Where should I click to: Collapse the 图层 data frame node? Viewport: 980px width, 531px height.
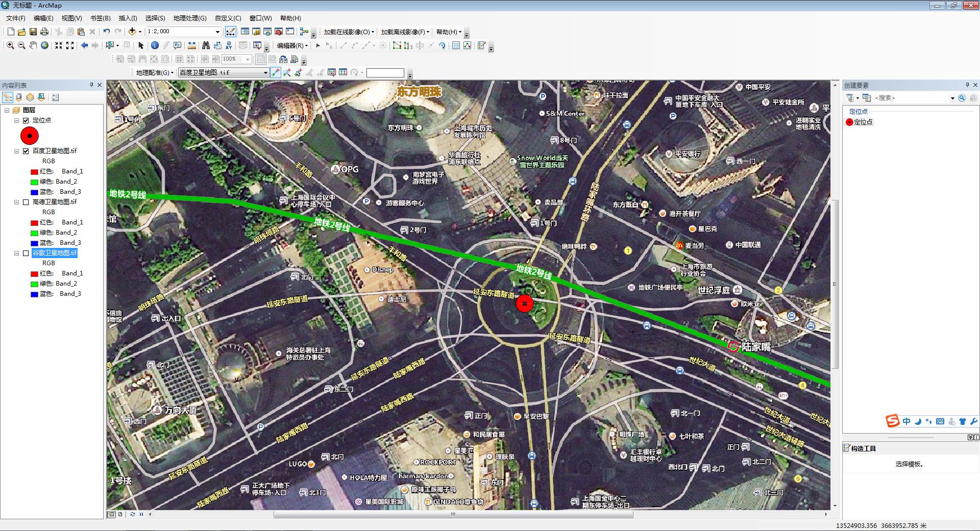pos(7,110)
